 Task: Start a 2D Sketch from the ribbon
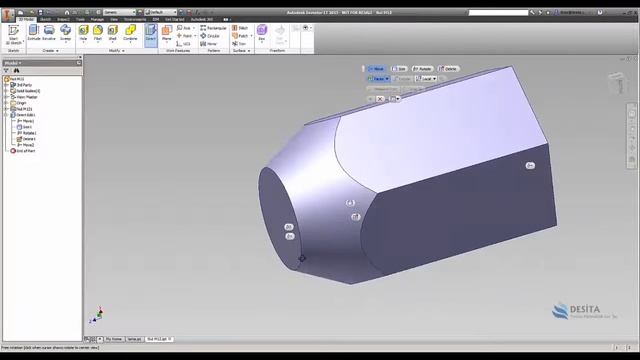pos(13,34)
